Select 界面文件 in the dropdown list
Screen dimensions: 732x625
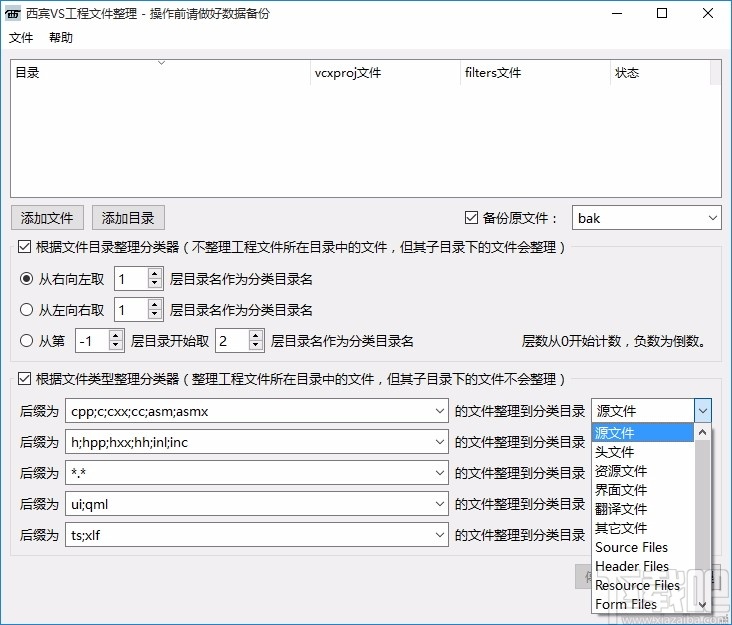(x=643, y=490)
